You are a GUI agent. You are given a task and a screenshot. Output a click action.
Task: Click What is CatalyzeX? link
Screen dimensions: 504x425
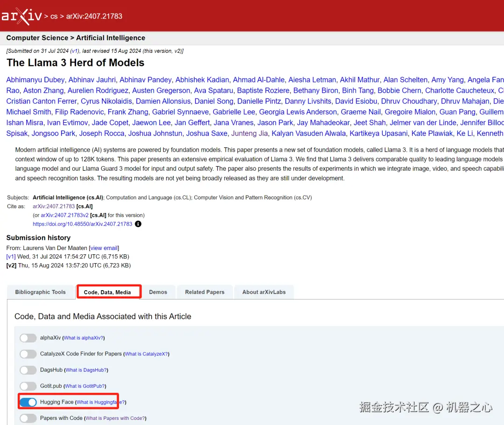click(146, 354)
